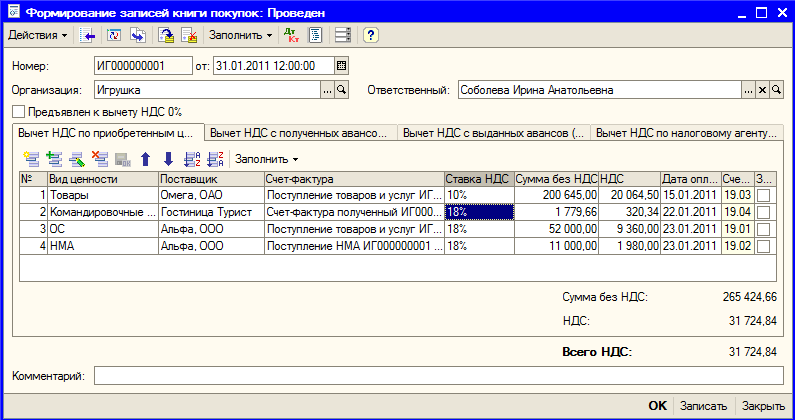Click the OK button

pyautogui.click(x=658, y=406)
